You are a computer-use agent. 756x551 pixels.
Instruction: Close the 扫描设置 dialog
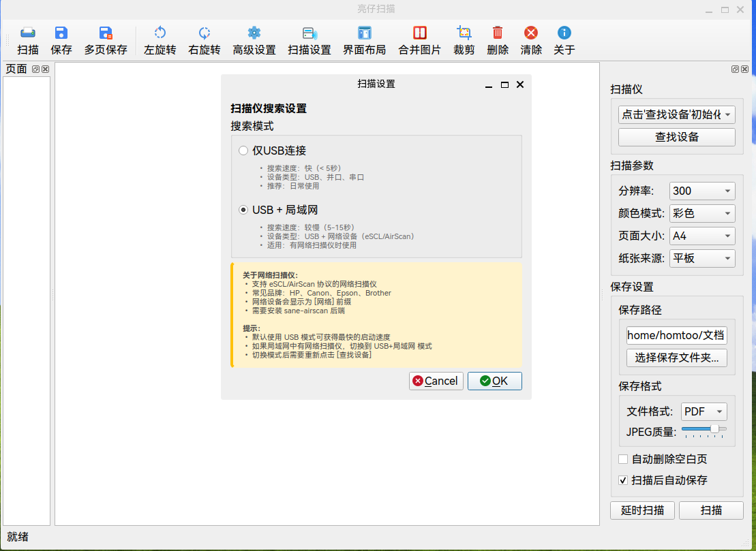(519, 84)
